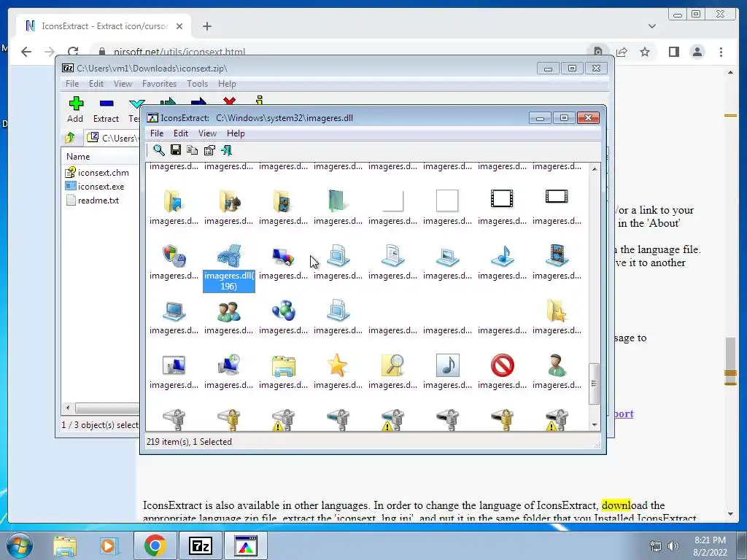Viewport: 747px width, 560px height.
Task: Select iconsext.exe in 7-Zip list
Action: [x=95, y=186]
